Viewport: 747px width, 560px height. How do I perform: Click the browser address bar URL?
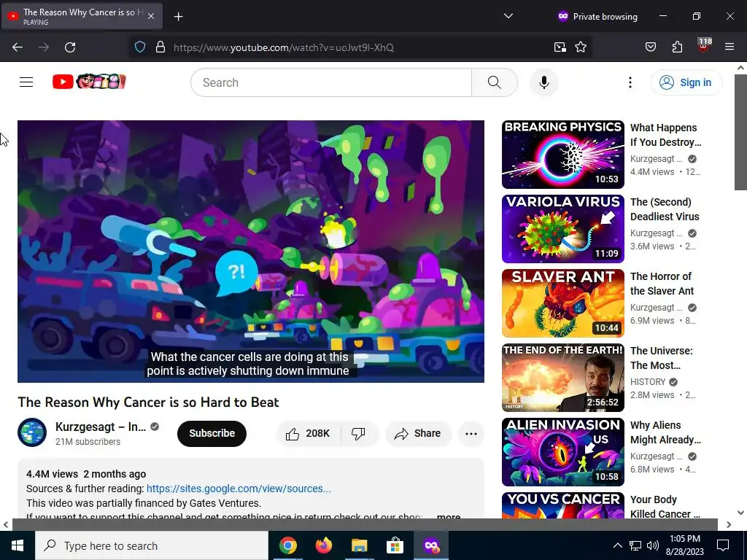click(x=284, y=47)
